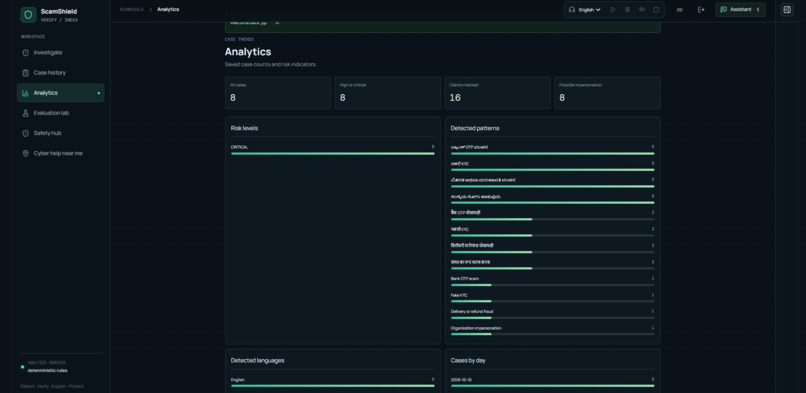Click the Detected languages heading

[x=258, y=361]
